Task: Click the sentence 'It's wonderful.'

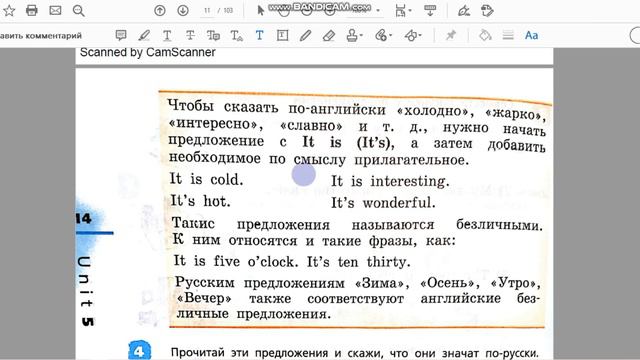Action: (383, 202)
